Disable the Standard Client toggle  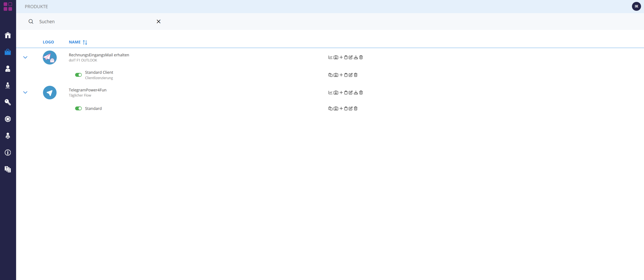(78, 75)
